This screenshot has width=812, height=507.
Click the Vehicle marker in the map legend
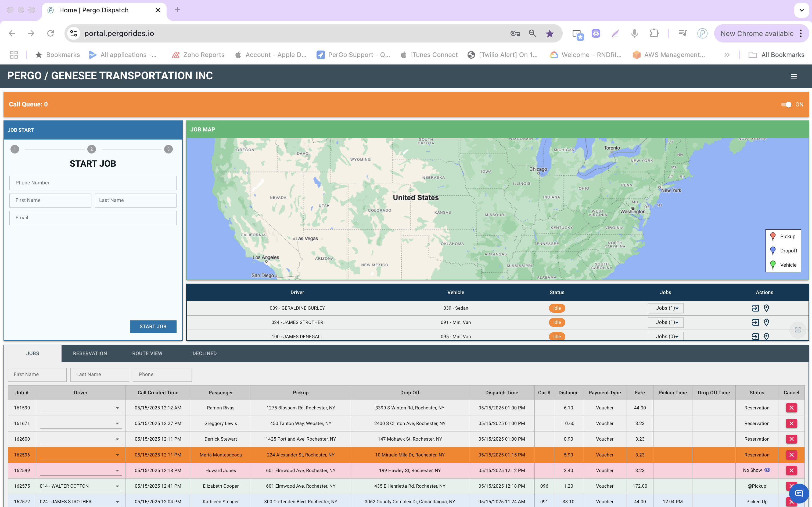(773, 265)
